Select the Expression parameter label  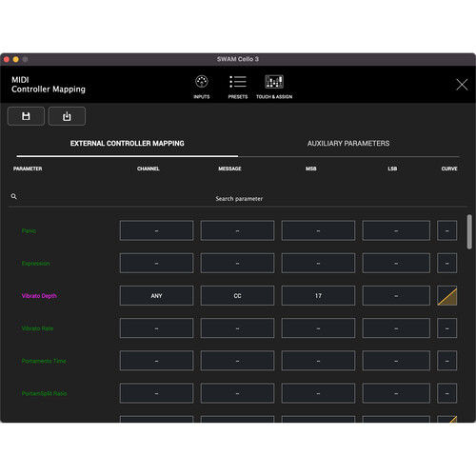click(x=35, y=264)
